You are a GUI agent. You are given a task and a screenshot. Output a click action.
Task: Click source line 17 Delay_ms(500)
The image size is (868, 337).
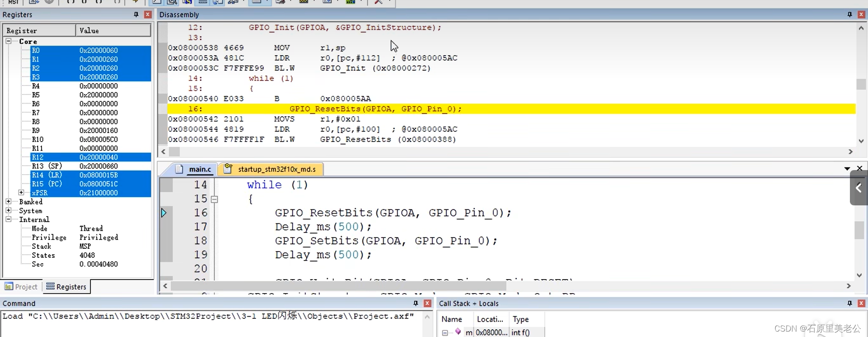click(323, 227)
